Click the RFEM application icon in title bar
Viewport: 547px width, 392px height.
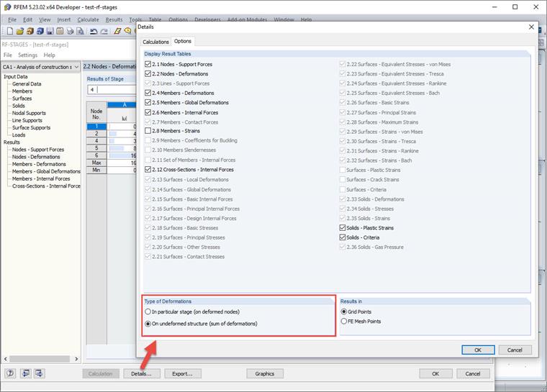pyautogui.click(x=7, y=7)
